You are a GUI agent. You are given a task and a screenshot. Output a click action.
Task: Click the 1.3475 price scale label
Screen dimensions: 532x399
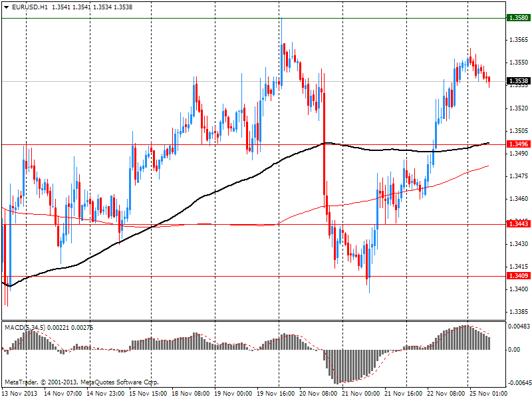point(518,176)
